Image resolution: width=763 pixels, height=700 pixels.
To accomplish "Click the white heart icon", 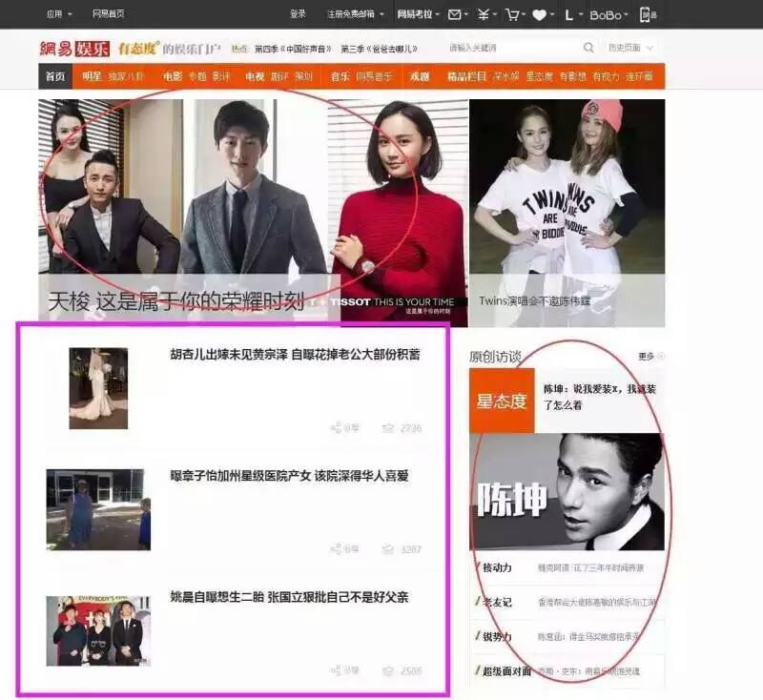I will pos(539,15).
